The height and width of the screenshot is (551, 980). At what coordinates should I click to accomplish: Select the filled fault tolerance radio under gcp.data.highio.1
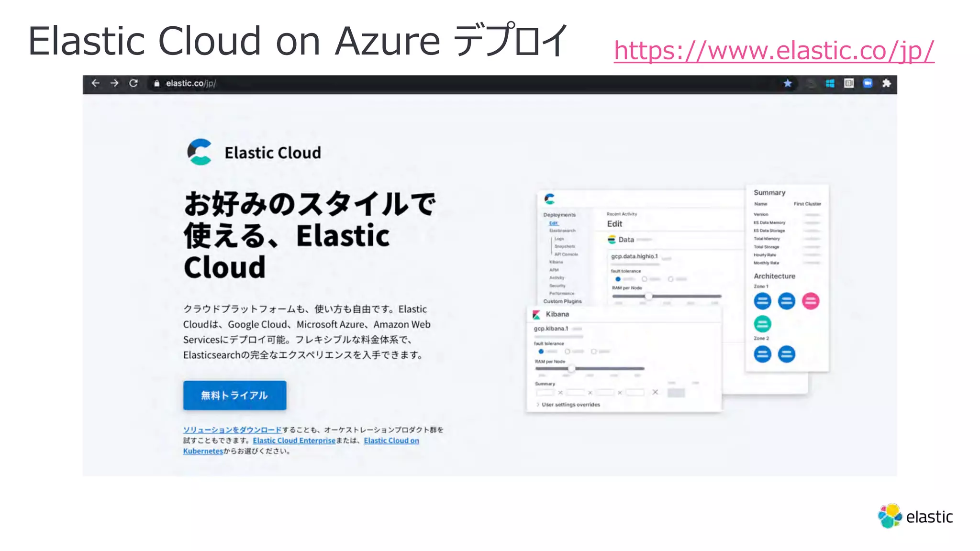(618, 279)
